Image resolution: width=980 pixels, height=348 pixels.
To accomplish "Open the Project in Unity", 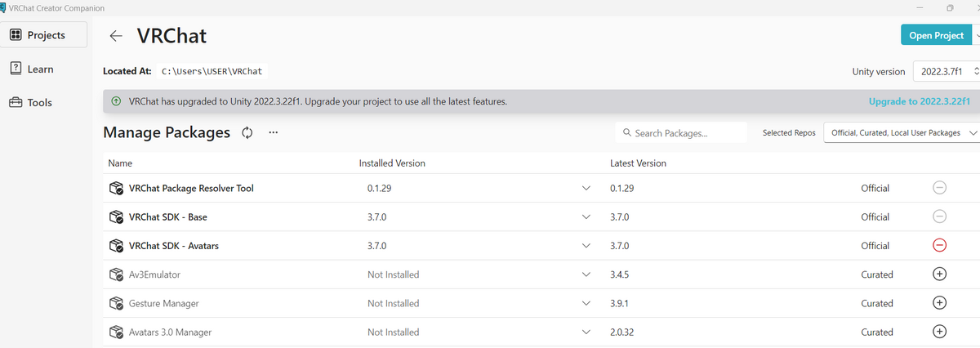I will (x=936, y=35).
